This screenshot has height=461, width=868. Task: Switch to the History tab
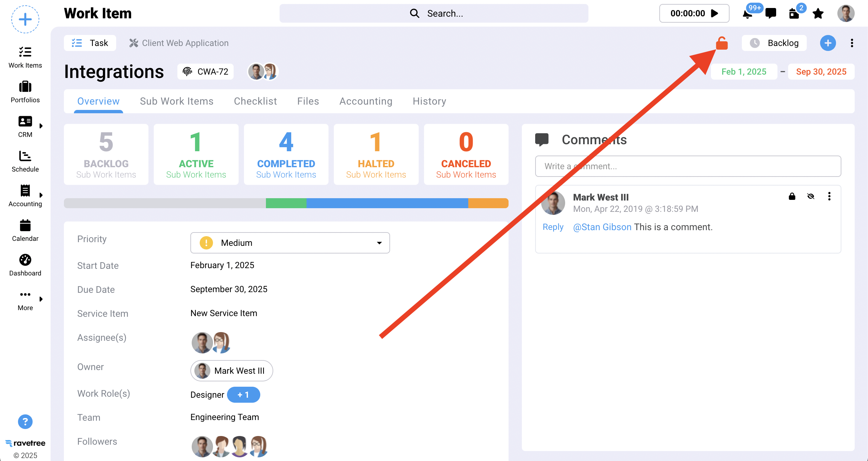[x=429, y=101]
